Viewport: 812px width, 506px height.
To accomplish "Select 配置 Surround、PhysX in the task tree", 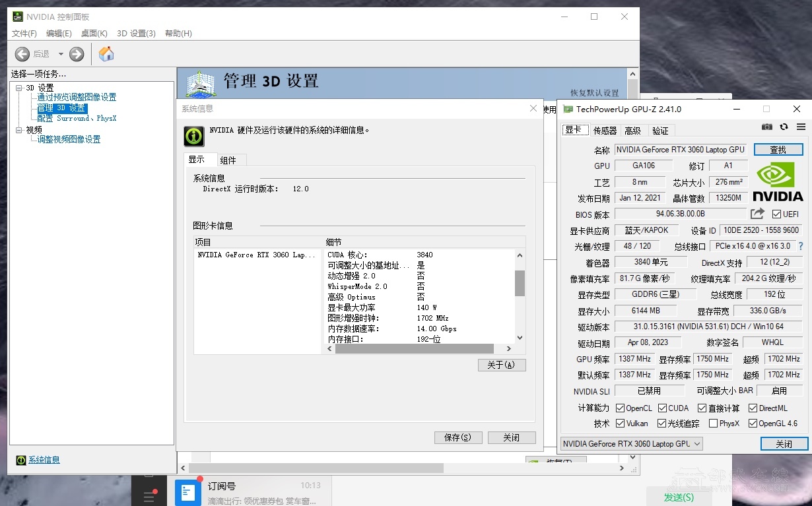I will tap(77, 119).
